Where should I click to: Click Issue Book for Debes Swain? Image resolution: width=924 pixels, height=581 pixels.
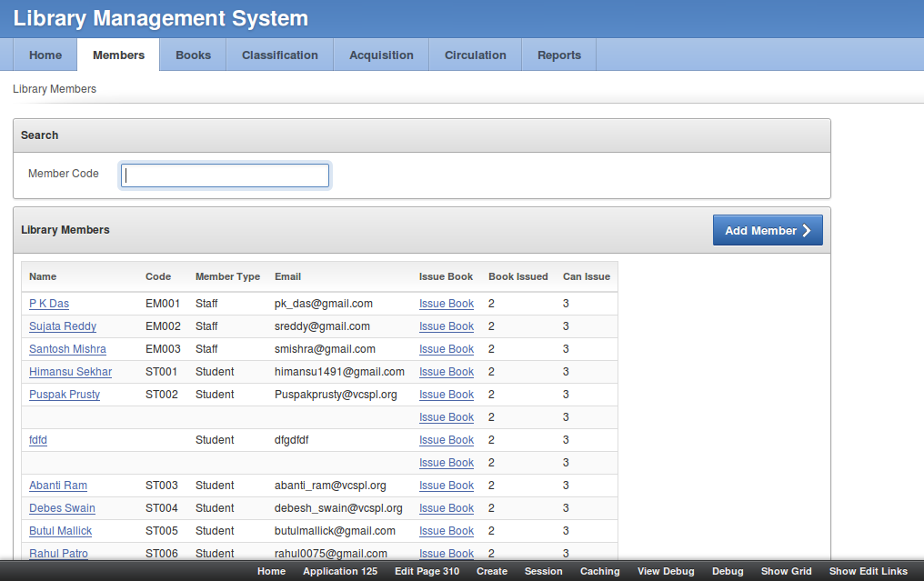[x=446, y=508]
